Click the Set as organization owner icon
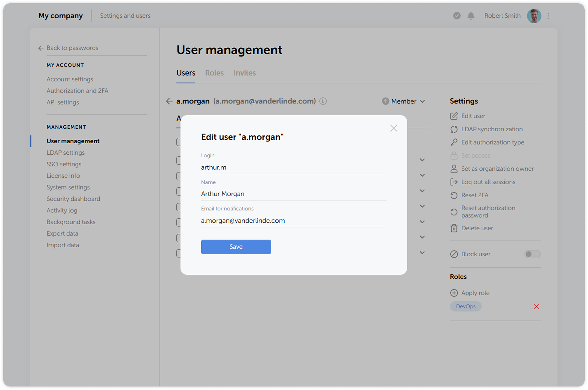This screenshot has width=588, height=390. point(454,169)
